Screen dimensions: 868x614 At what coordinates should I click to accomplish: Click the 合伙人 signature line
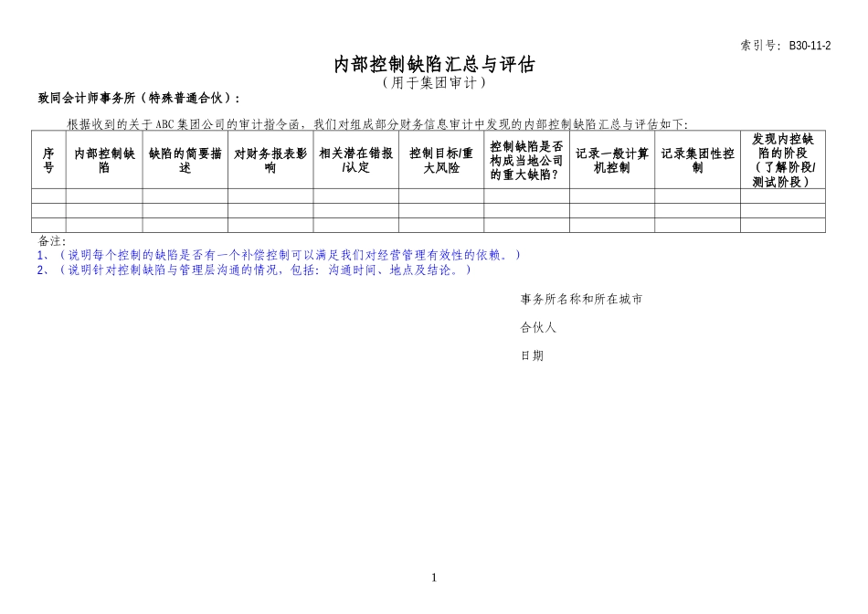coord(538,327)
